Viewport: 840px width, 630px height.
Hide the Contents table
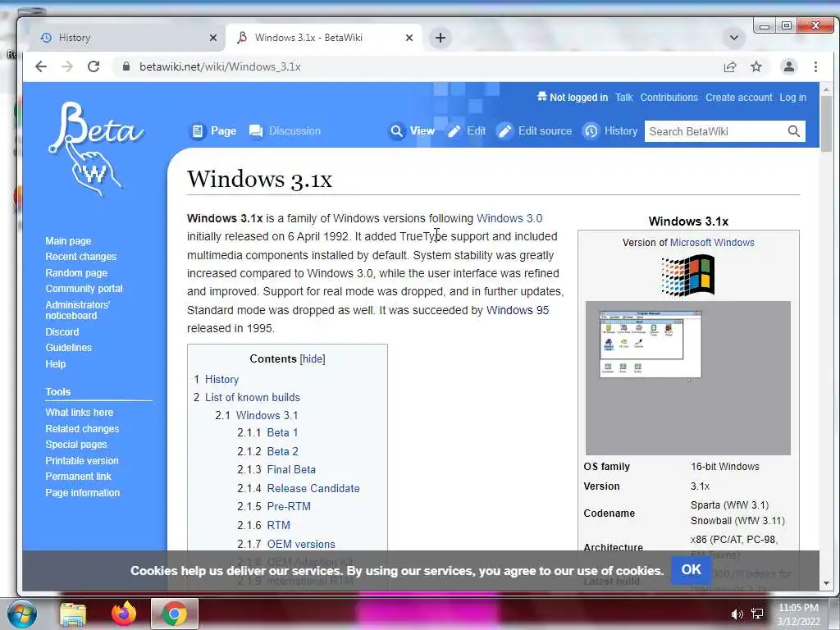pyautogui.click(x=313, y=359)
